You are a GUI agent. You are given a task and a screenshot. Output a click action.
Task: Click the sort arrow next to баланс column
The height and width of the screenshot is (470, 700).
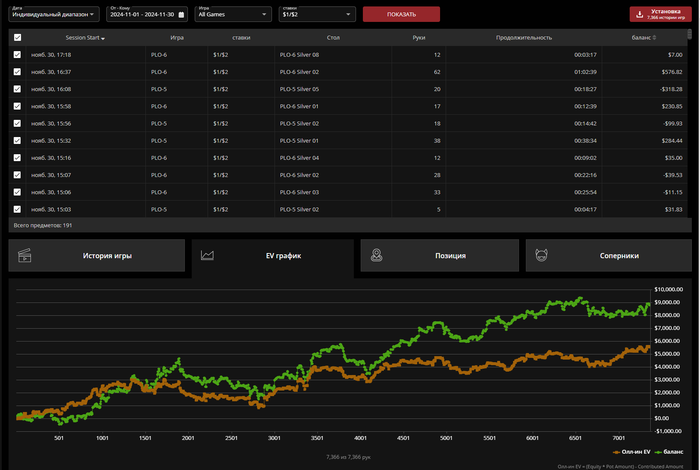(652, 38)
